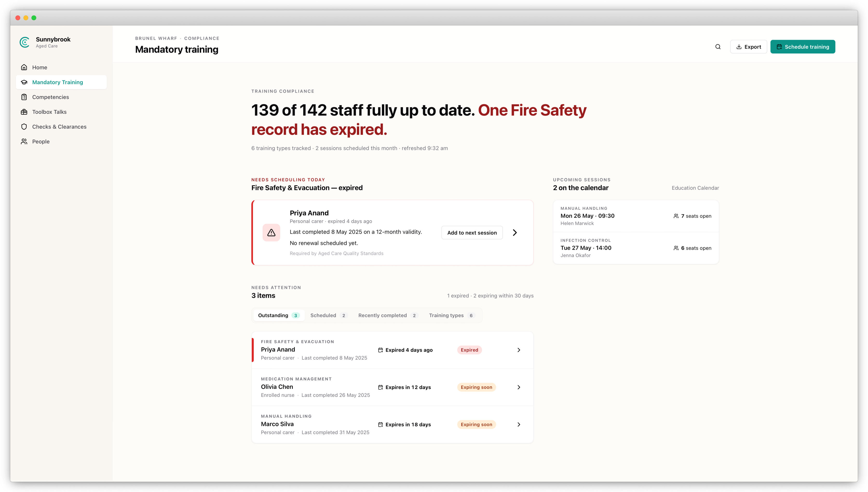The image size is (868, 492).
Task: Click the calendar icon beside Expires in 18 days
Action: pos(380,425)
